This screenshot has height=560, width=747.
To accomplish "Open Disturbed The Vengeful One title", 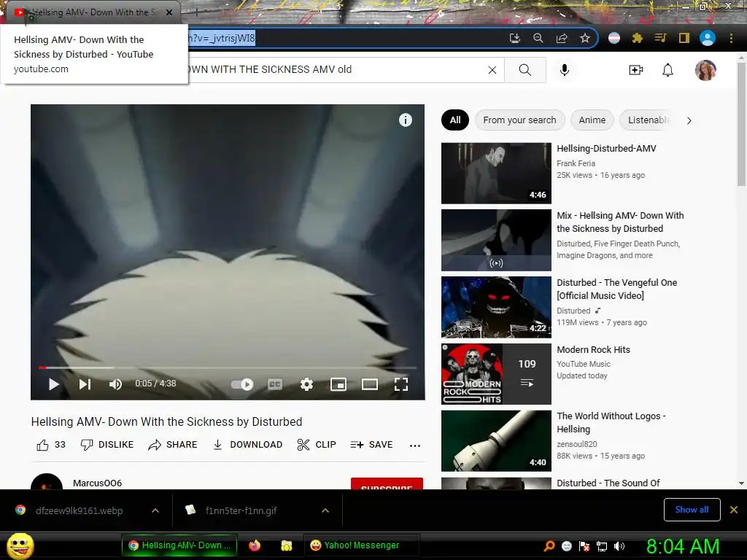I will (617, 289).
